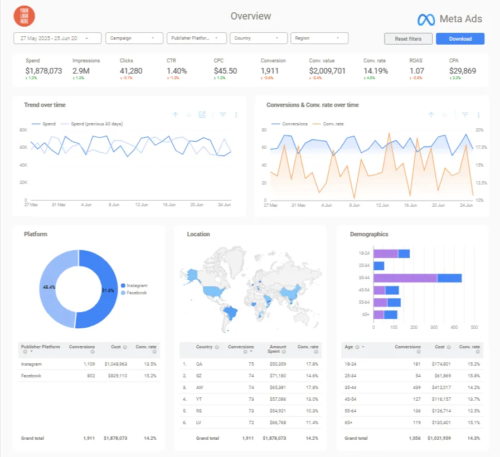The height and width of the screenshot is (457, 500).
Task: Click the CPC scorecard $45.50
Action: click(x=225, y=71)
